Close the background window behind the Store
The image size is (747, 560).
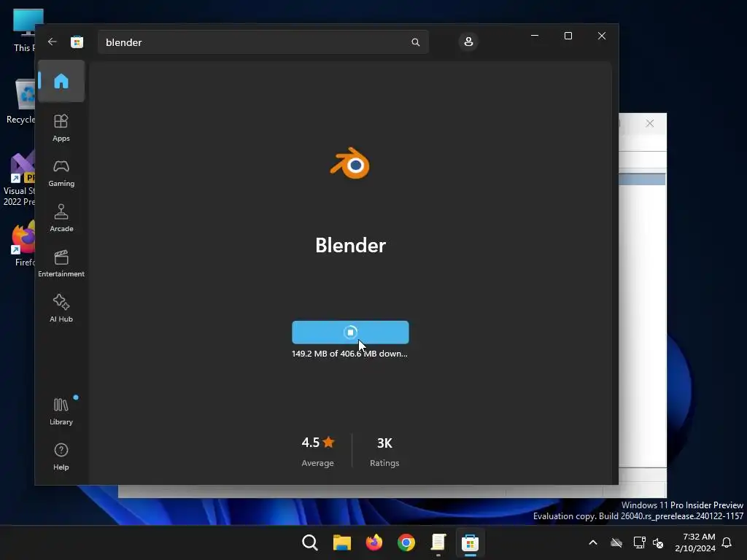[x=649, y=123]
